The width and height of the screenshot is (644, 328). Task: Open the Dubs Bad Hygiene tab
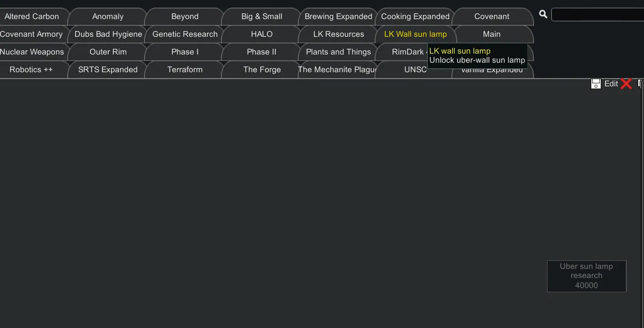click(108, 35)
